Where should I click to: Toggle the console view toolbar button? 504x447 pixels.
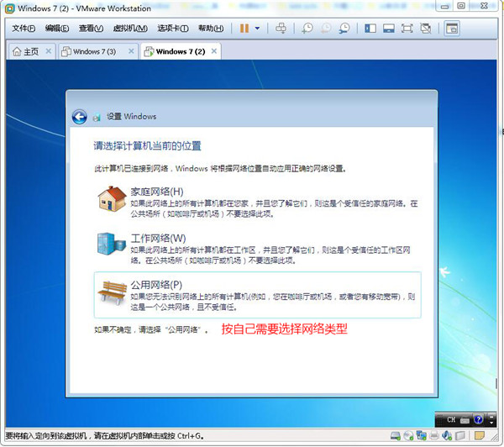coord(452,29)
